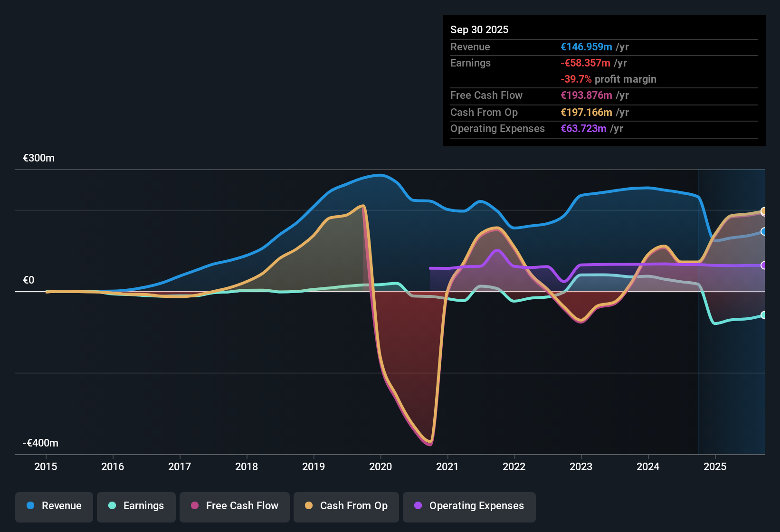Click the €300m axis label

pos(38,158)
